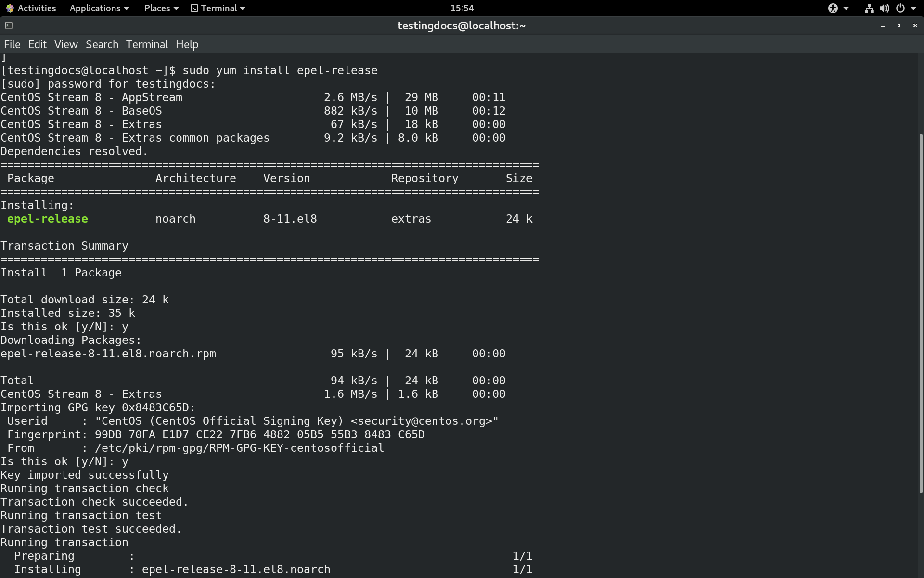
Task: Click the volume speaker icon
Action: pyautogui.click(x=885, y=8)
